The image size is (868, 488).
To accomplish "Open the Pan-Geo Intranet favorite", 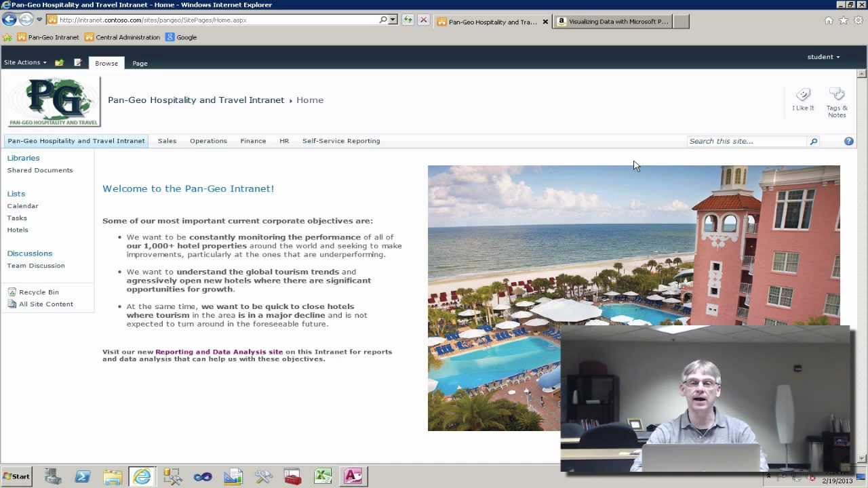I will [47, 37].
